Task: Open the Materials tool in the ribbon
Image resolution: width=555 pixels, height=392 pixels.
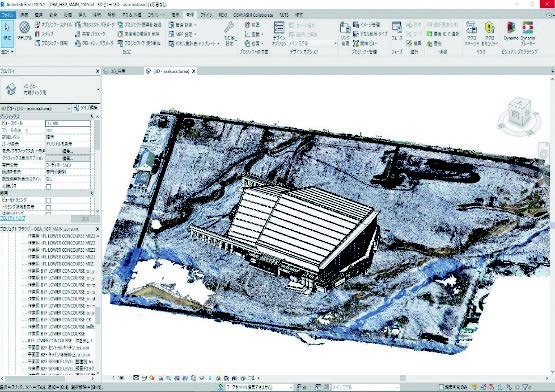Action: 24,30
